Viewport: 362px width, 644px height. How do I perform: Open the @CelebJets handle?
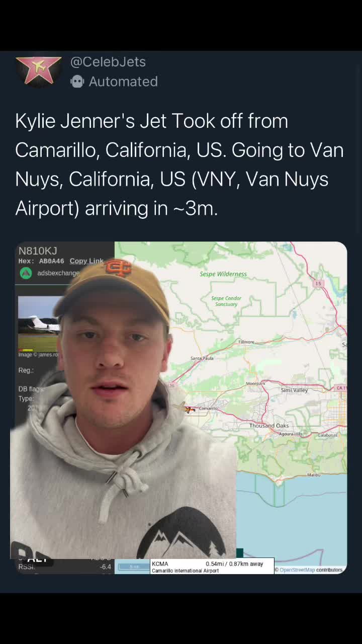click(108, 62)
